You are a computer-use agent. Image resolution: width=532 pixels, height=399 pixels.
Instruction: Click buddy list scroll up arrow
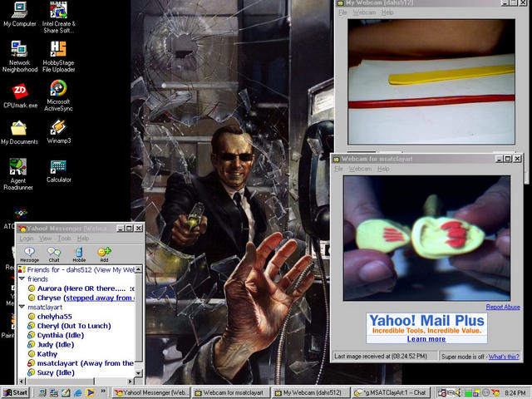139,269
